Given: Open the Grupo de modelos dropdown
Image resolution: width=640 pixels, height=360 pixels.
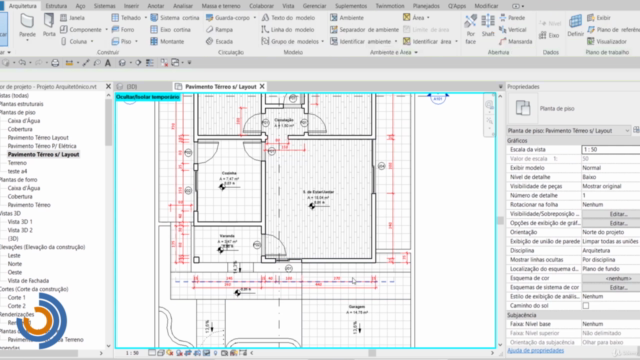Looking at the screenshot, I should pos(322,42).
